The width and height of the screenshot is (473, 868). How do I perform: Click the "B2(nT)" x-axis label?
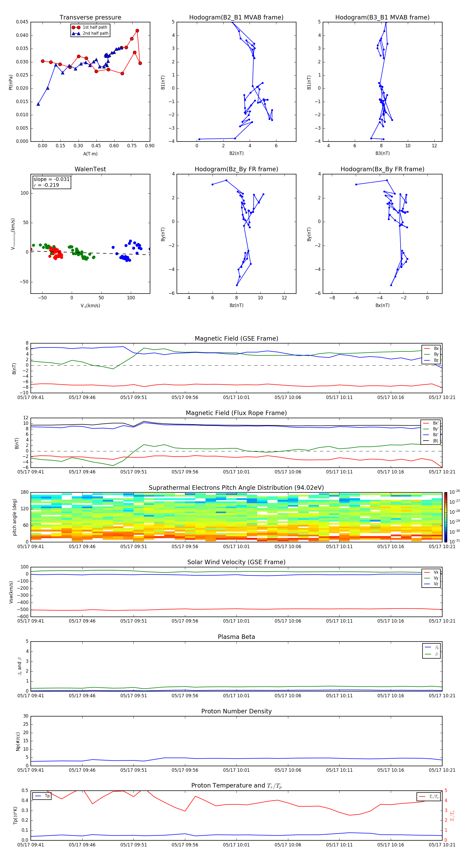(236, 153)
